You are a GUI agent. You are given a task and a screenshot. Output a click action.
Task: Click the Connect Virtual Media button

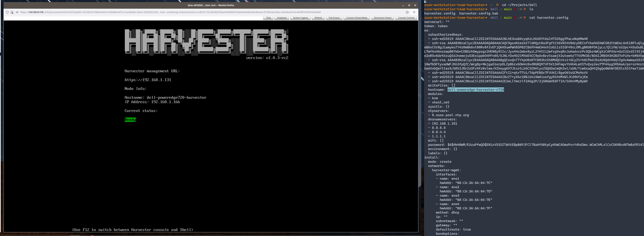tap(356, 18)
